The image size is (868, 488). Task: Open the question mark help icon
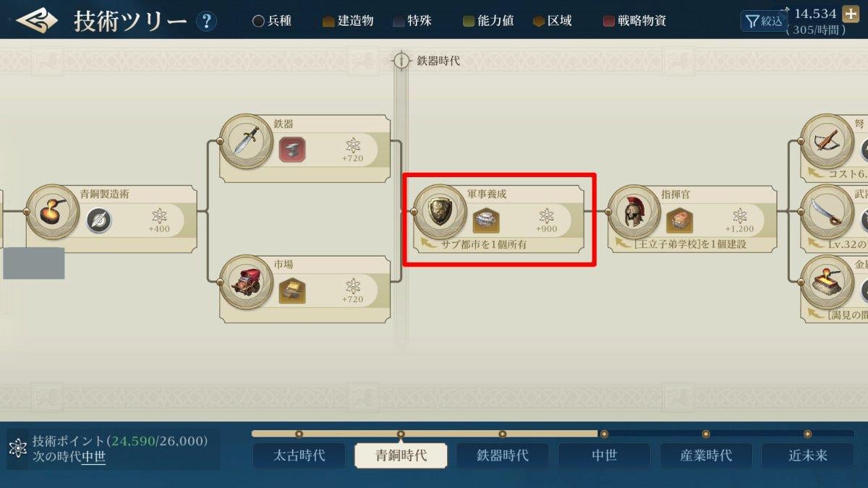[x=206, y=21]
